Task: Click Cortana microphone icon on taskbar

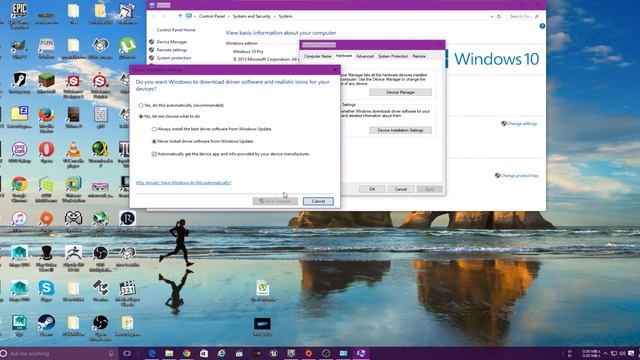Action: tap(111, 353)
